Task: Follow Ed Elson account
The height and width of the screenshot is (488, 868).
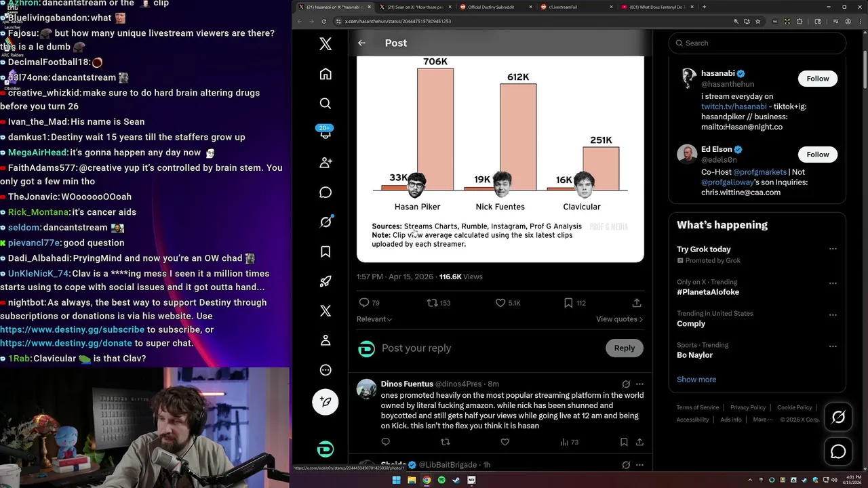Action: [818, 155]
